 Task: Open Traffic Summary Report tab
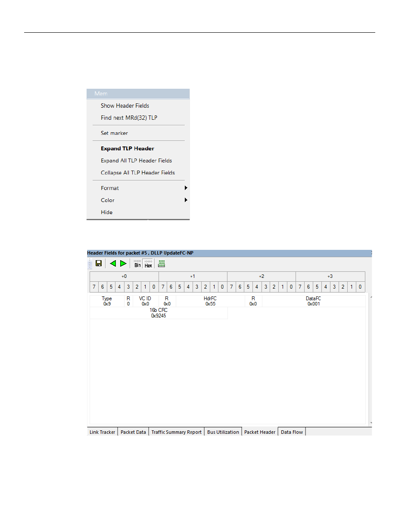(x=176, y=432)
